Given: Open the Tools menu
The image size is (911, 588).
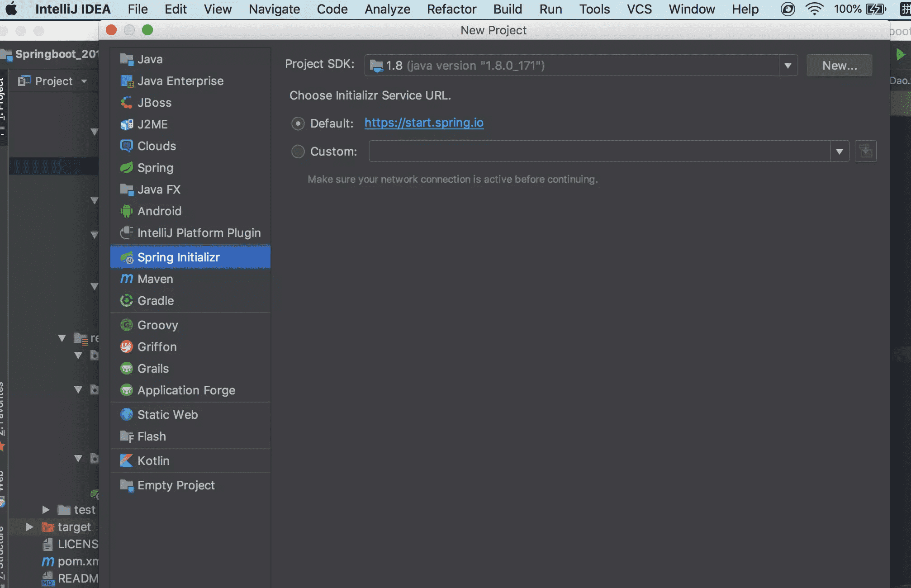Looking at the screenshot, I should pyautogui.click(x=594, y=9).
